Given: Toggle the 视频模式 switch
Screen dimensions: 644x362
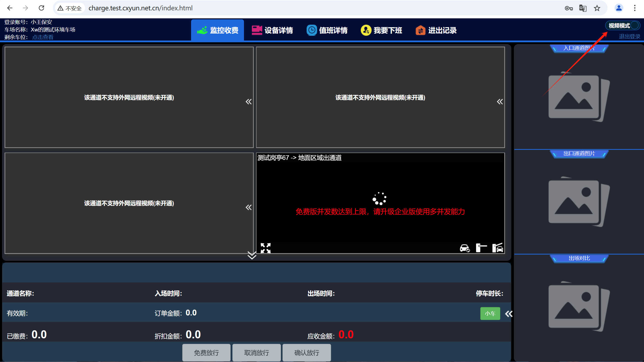Looking at the screenshot, I should (622, 25).
